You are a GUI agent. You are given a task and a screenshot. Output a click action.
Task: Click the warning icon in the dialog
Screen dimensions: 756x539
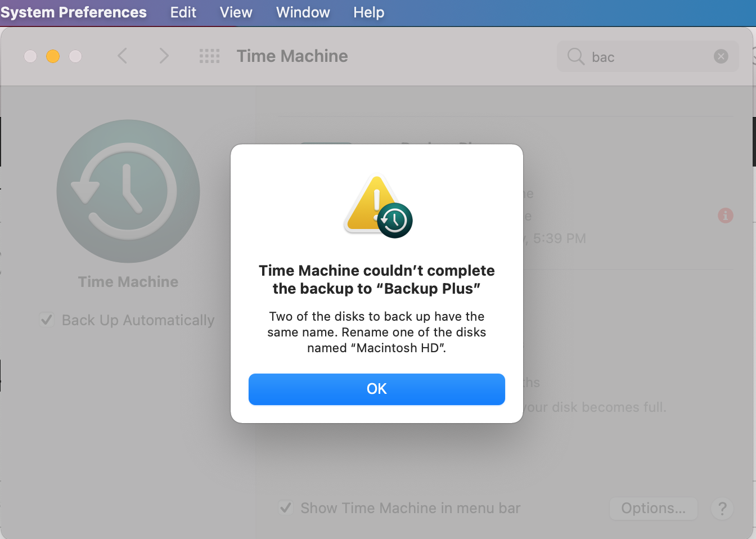[x=378, y=206]
